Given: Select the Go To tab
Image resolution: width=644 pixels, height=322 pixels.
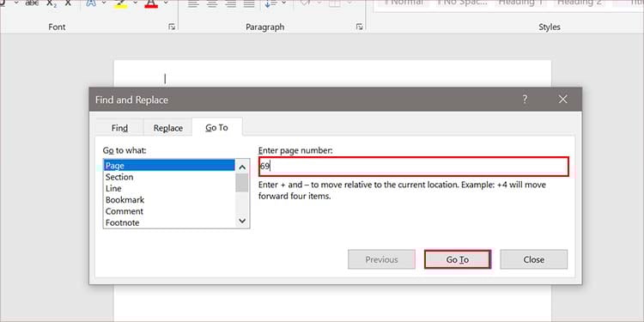Looking at the screenshot, I should point(217,127).
